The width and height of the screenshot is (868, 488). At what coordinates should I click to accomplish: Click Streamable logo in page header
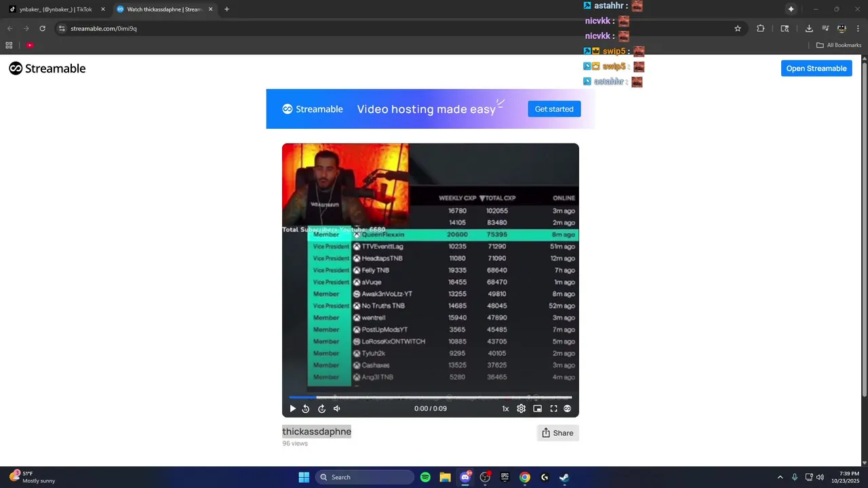[47, 68]
